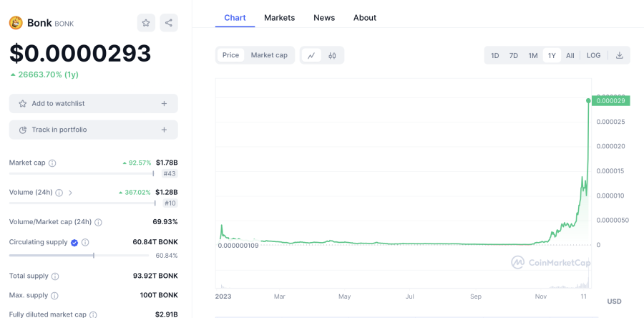Add Bonk to watchlist
Image resolution: width=644 pixels, height=318 pixels.
(x=93, y=104)
